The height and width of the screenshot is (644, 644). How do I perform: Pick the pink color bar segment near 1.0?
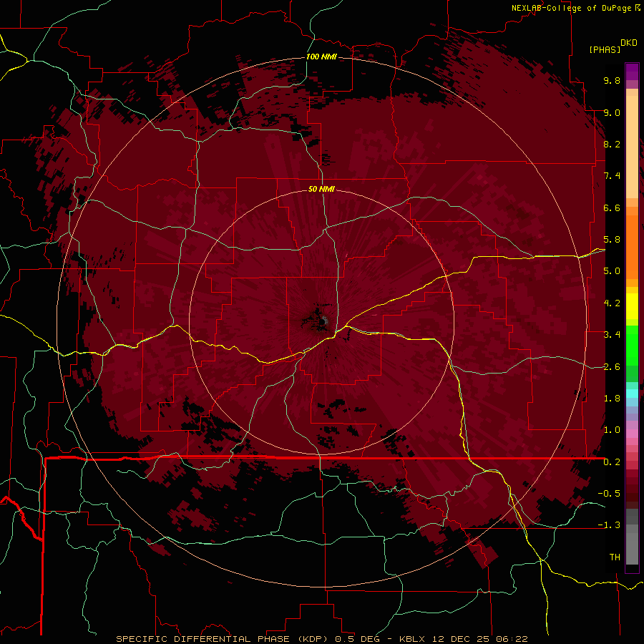pyautogui.click(x=632, y=434)
